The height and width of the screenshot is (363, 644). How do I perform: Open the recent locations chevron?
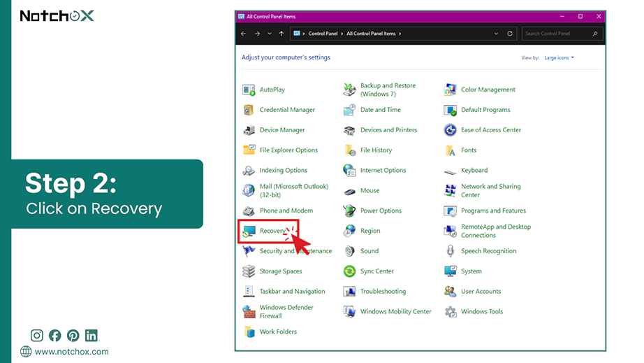(x=270, y=34)
